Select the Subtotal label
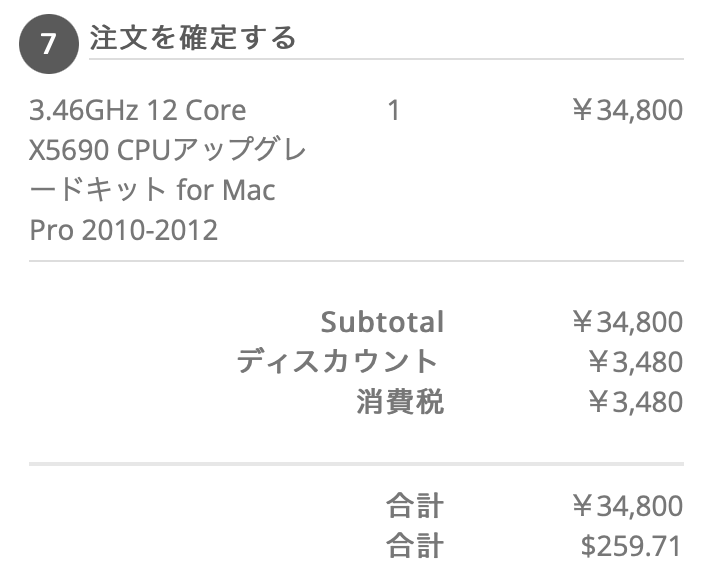Image resolution: width=706 pixels, height=584 pixels. [382, 322]
